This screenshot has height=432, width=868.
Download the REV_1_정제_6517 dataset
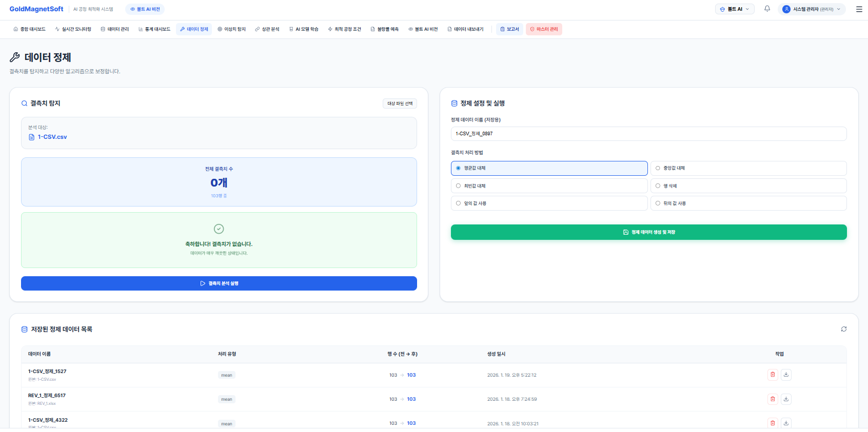point(786,399)
